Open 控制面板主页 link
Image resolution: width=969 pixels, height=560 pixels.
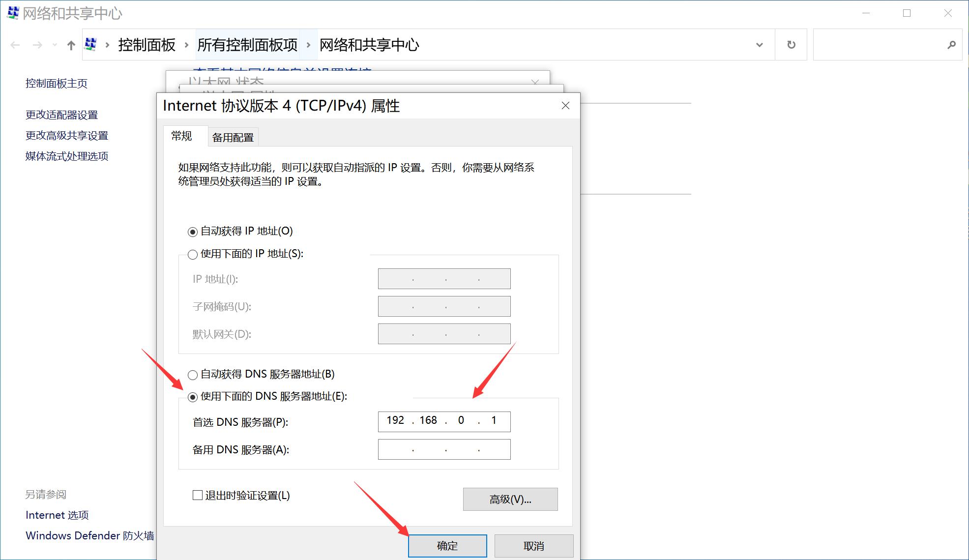(x=57, y=84)
